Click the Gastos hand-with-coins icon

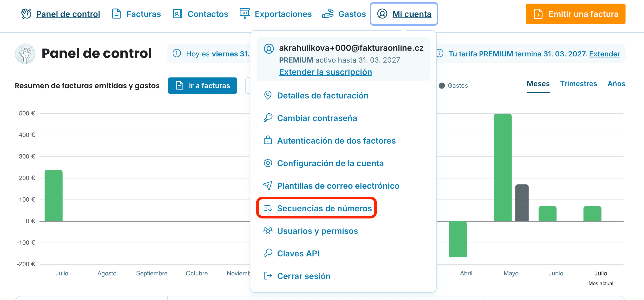click(328, 14)
